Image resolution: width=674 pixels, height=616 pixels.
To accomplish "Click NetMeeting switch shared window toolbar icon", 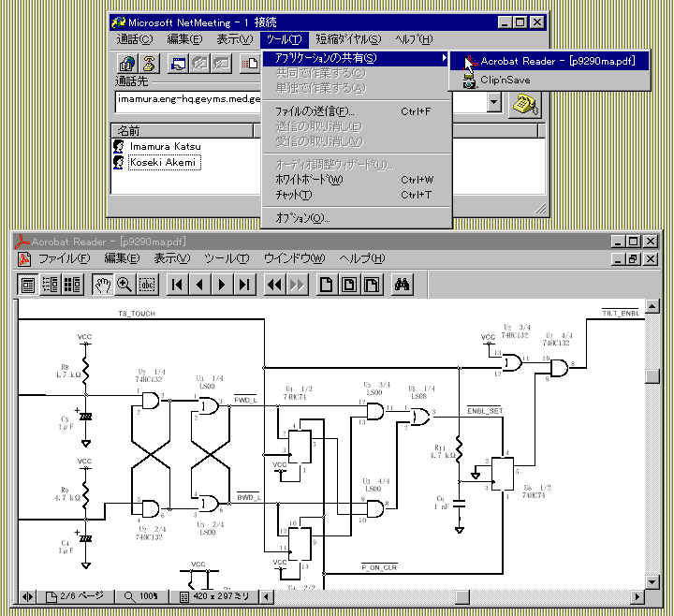I will pos(178,64).
